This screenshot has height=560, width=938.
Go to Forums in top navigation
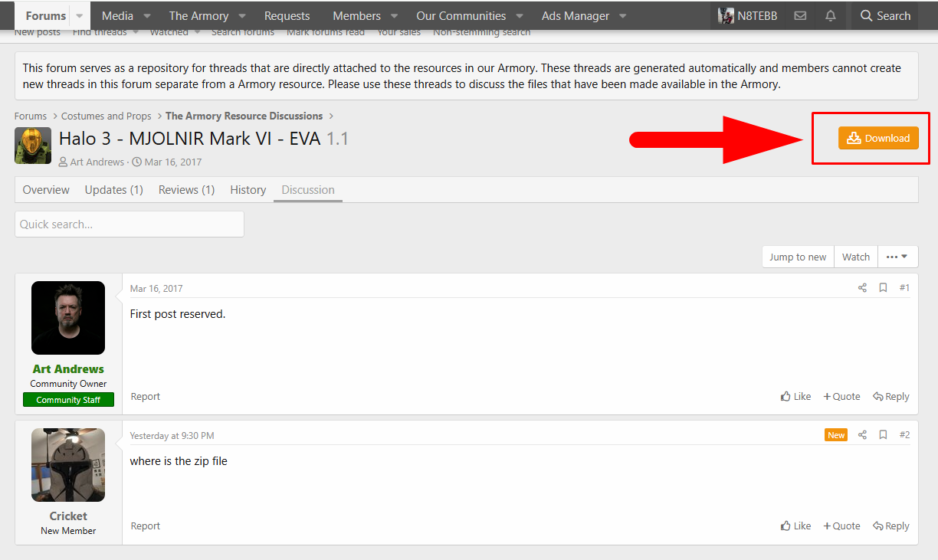[46, 15]
